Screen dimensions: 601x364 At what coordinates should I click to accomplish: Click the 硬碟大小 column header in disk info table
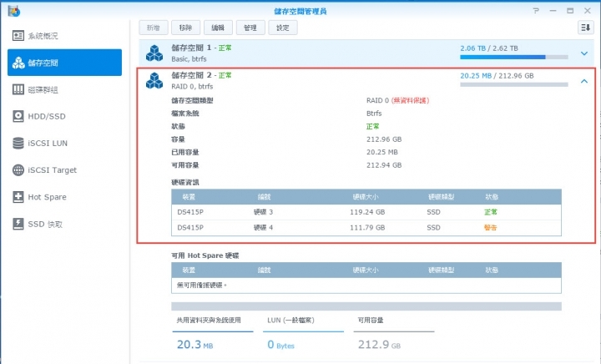click(366, 196)
